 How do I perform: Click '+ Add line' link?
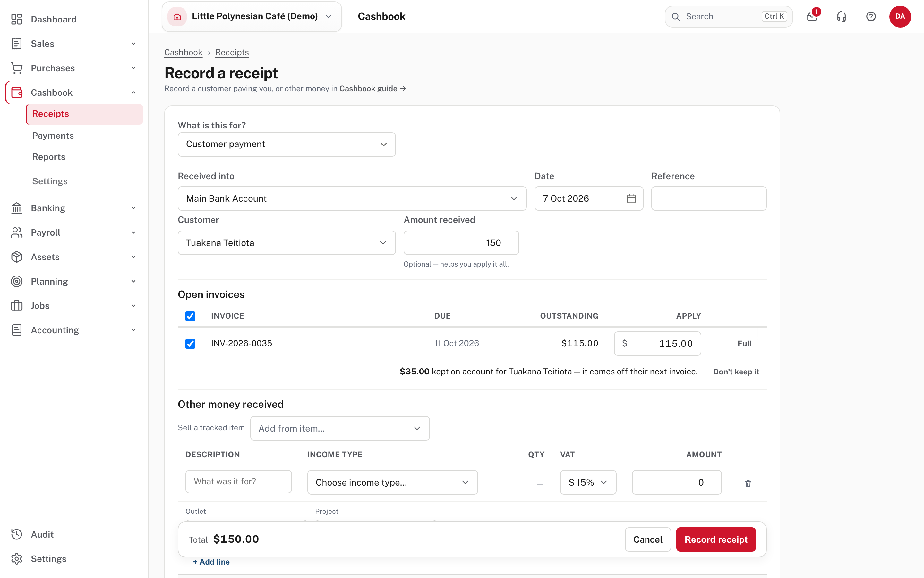pyautogui.click(x=211, y=562)
